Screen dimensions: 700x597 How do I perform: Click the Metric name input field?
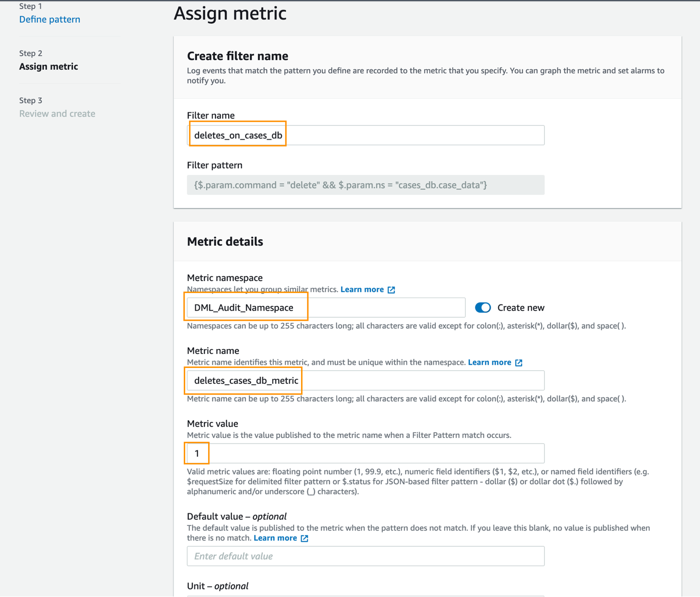click(366, 380)
